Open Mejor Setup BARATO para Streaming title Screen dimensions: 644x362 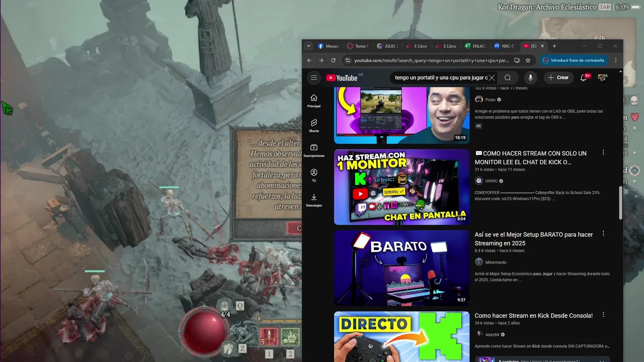pyautogui.click(x=534, y=239)
